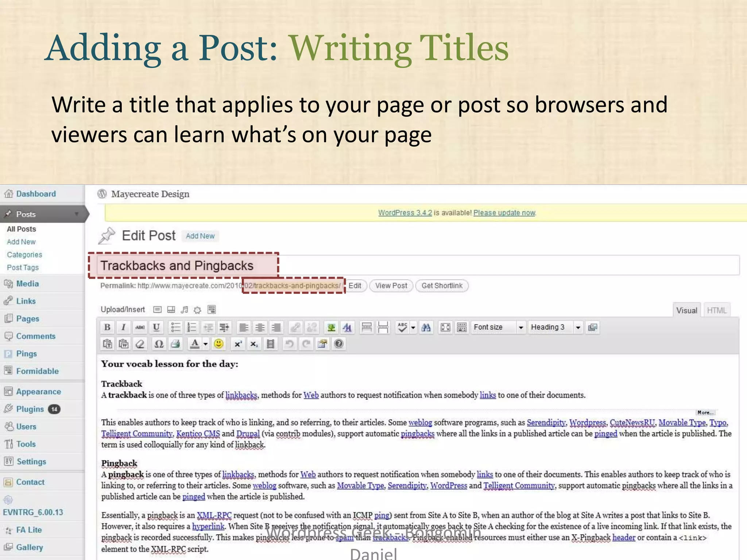Align text center
747x560 pixels.
[x=260, y=327]
